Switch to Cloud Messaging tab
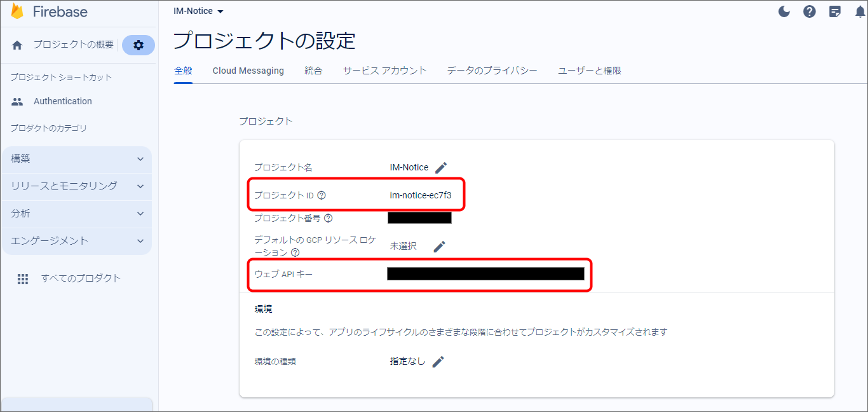 [248, 71]
